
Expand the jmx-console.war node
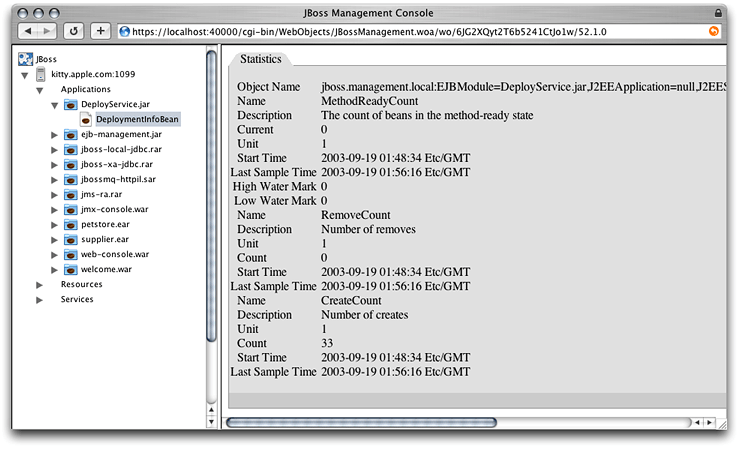54,210
